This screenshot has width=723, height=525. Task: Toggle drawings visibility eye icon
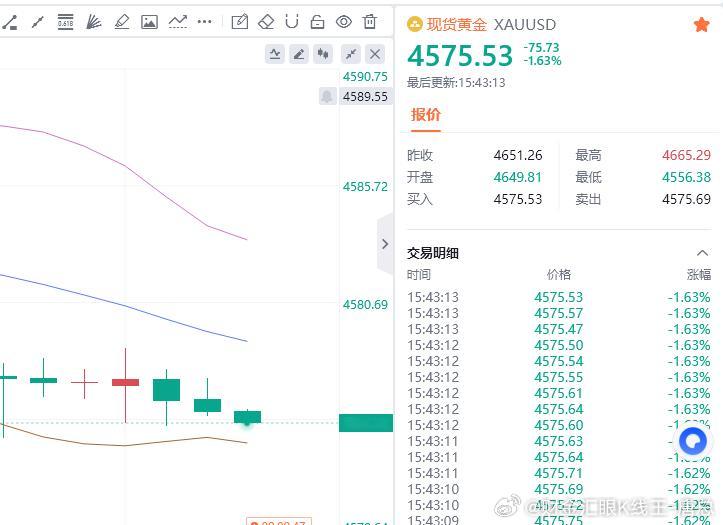click(x=344, y=22)
